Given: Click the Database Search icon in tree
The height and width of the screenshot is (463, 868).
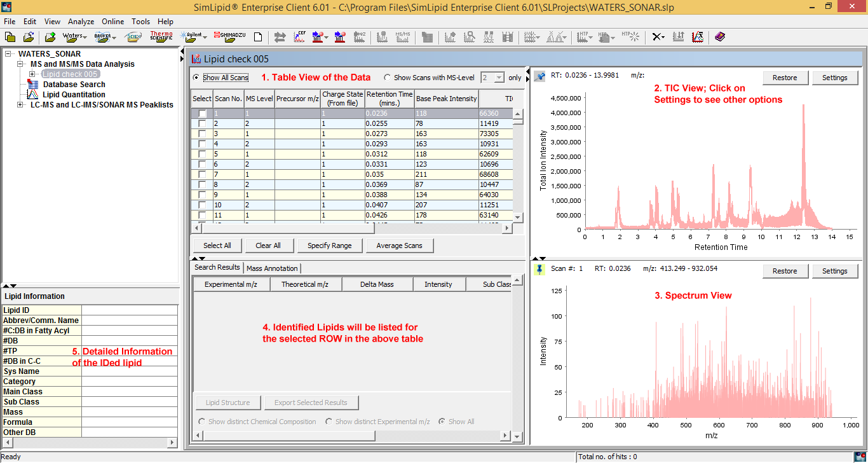Looking at the screenshot, I should pos(32,85).
